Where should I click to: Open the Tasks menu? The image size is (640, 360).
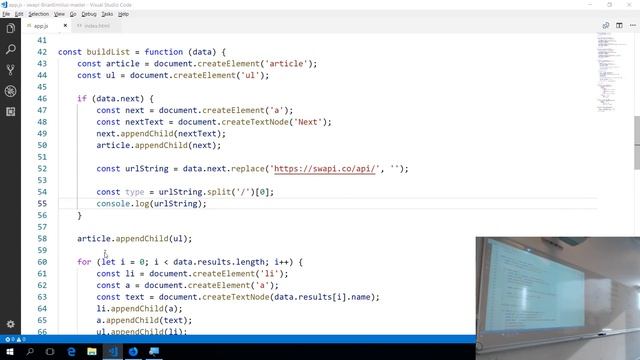coord(107,14)
